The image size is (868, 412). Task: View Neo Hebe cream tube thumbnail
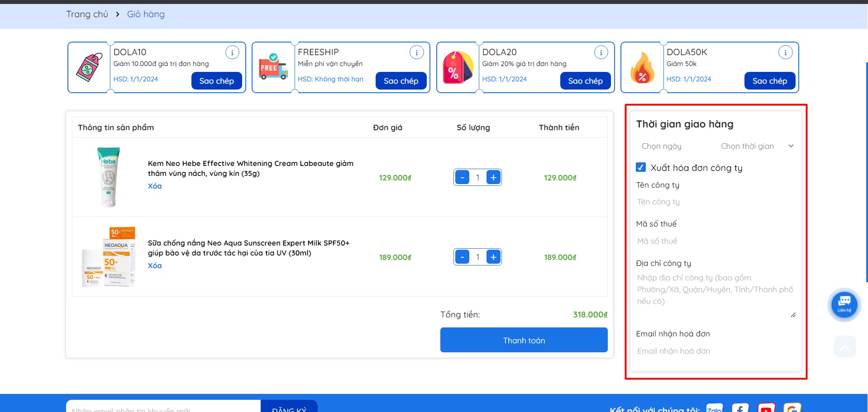coord(109,177)
